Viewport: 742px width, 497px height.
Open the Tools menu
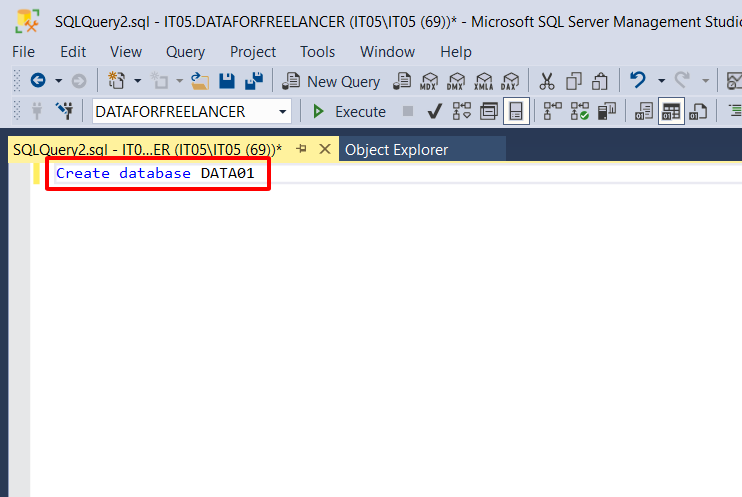tap(318, 52)
